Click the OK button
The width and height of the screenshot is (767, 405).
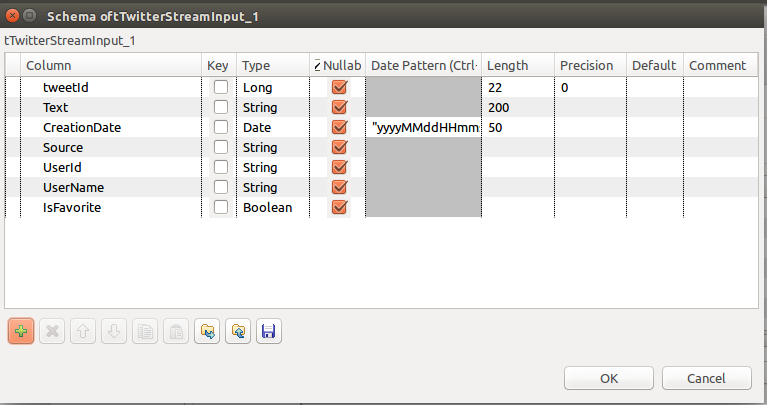(609, 378)
